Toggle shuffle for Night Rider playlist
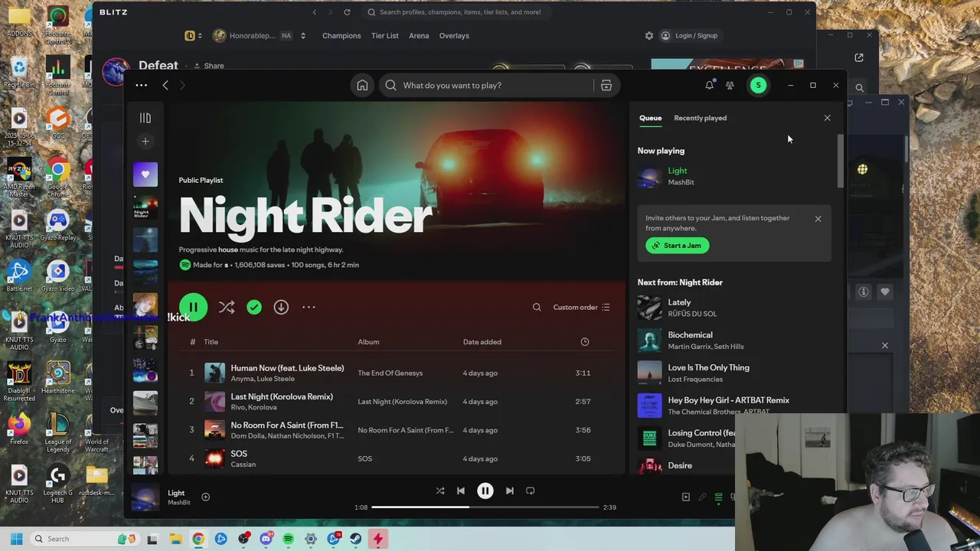 click(x=227, y=307)
